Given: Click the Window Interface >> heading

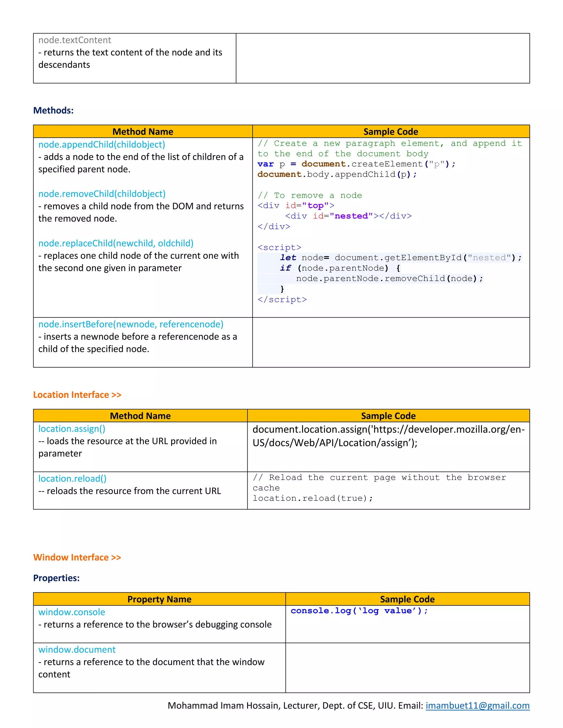Looking at the screenshot, I should click(77, 557).
